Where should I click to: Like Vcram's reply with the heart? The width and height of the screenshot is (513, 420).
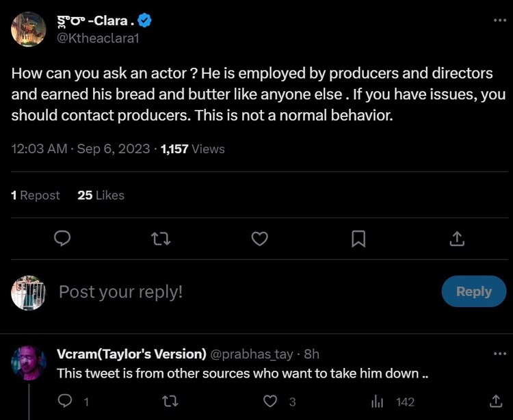(x=272, y=402)
